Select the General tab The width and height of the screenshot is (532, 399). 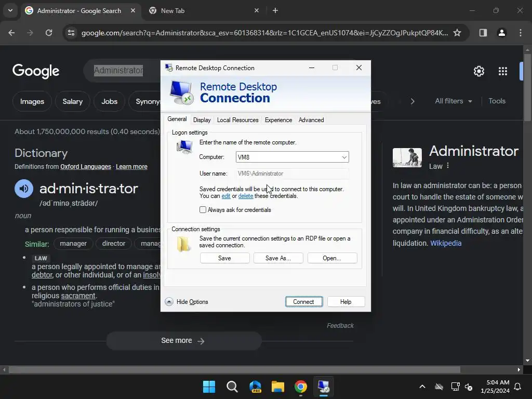point(177,119)
